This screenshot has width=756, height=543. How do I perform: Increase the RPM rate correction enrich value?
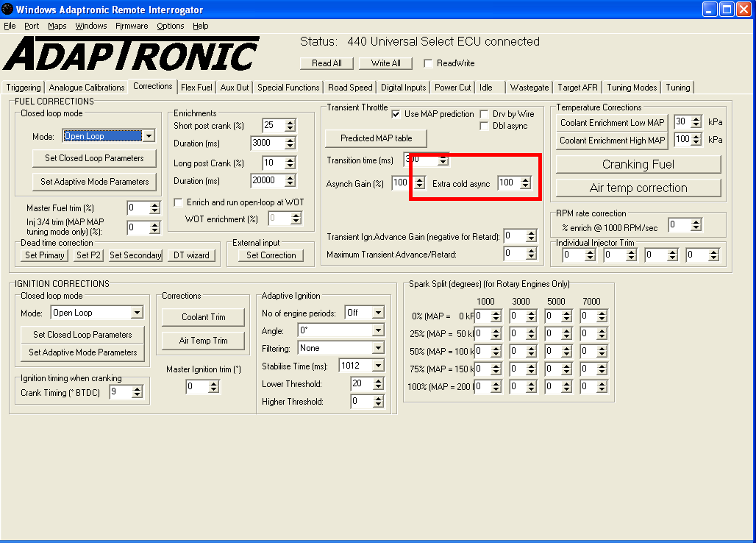[x=696, y=221]
